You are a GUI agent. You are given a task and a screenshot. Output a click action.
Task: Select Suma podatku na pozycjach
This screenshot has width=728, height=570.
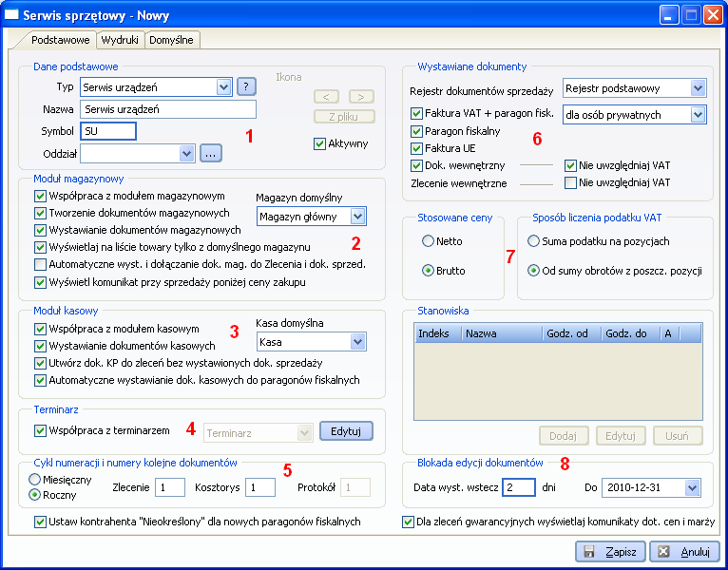533,241
